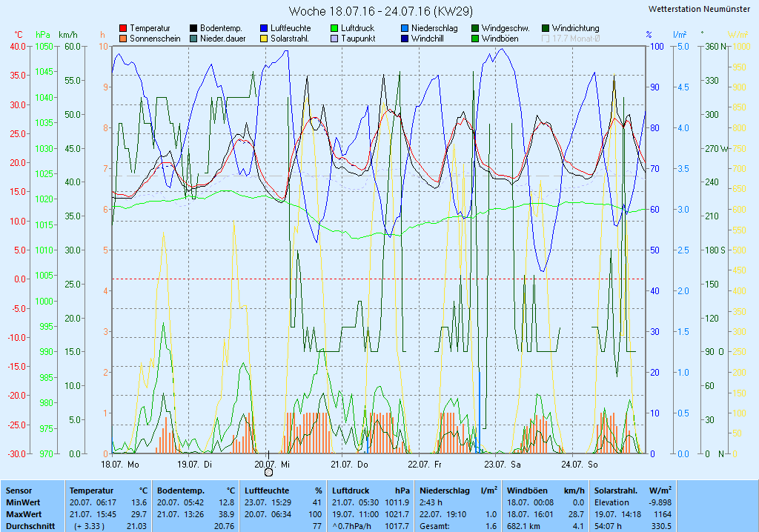Click the Temperatur legend label
This screenshot has height=532, width=759.
point(150,29)
